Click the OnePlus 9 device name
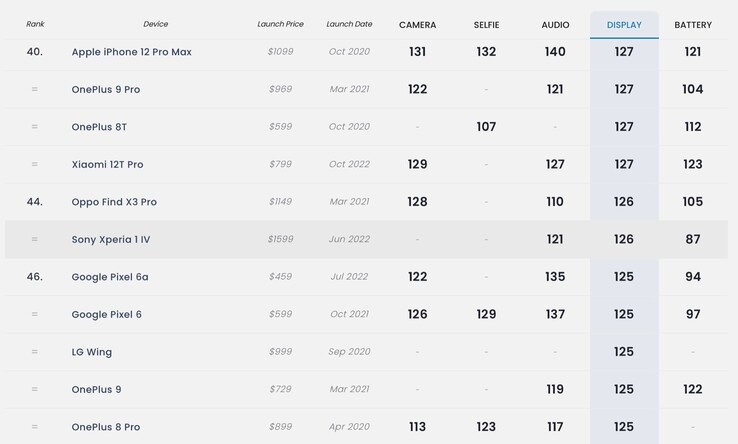Screen dimensions: 738x444 pos(96,390)
